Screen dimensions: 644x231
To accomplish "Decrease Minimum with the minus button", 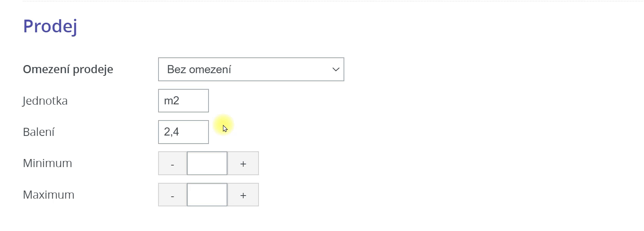I will point(172,164).
